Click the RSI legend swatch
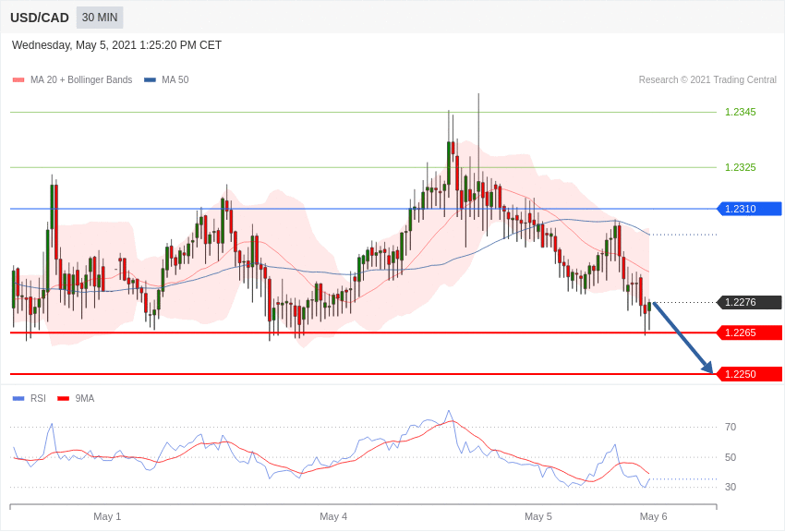Screen dimensions: 785x532 [18, 398]
